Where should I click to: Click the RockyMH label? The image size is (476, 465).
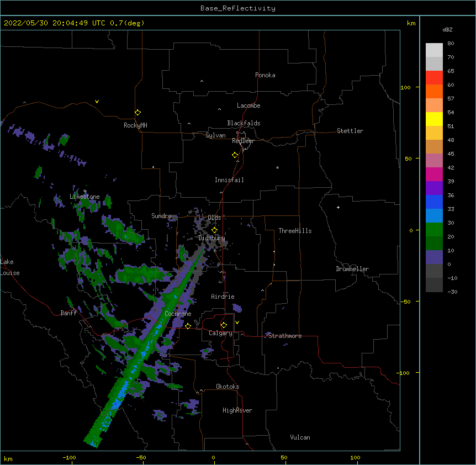pyautogui.click(x=135, y=125)
